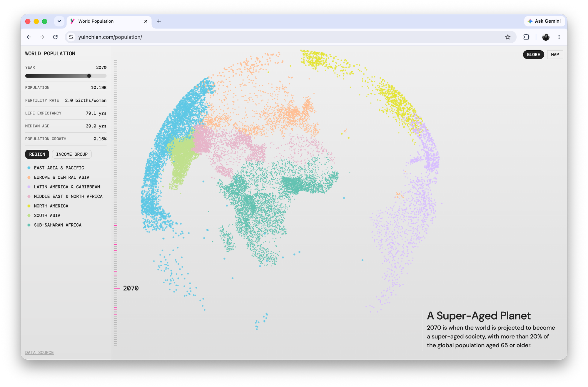Open the DATA SOURCE link
588x387 pixels.
pos(39,353)
